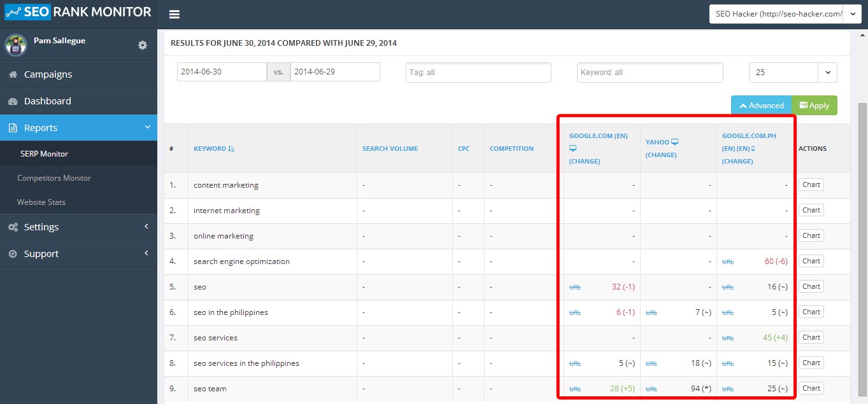Click the green Apply button
Viewport: 868px width, 404px height.
(815, 106)
